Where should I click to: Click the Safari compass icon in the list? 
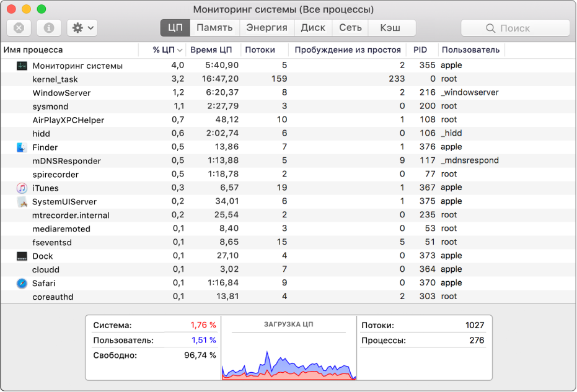click(x=22, y=284)
